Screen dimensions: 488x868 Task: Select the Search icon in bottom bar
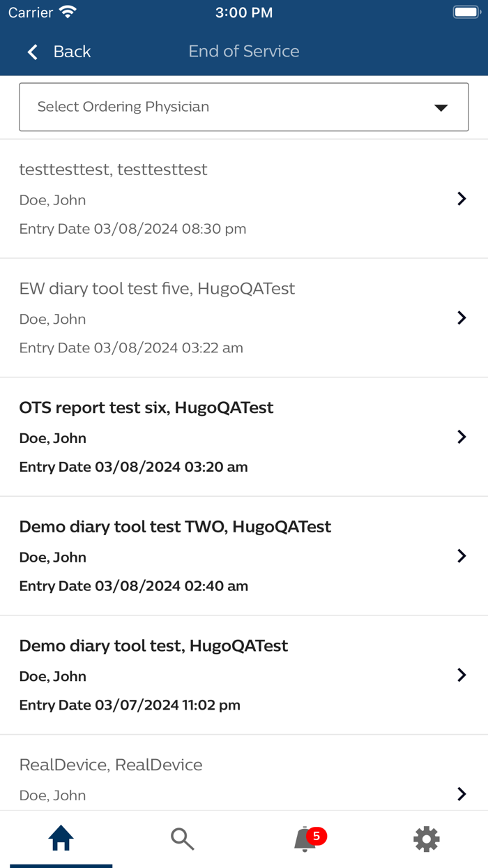point(183,839)
